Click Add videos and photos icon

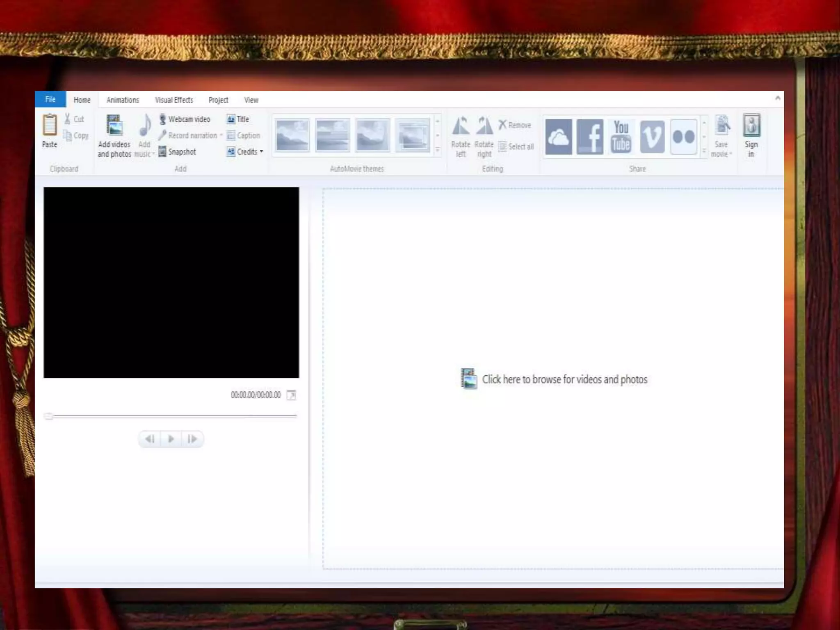(x=114, y=126)
